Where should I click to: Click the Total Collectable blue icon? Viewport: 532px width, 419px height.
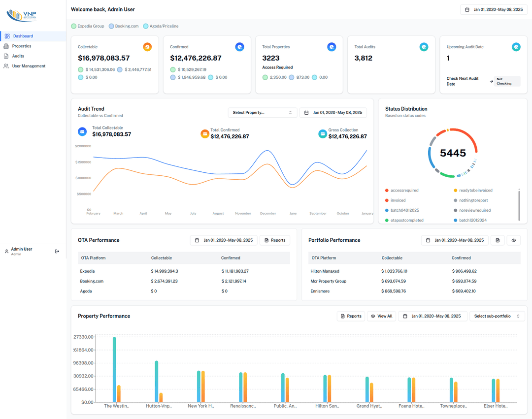coord(82,131)
